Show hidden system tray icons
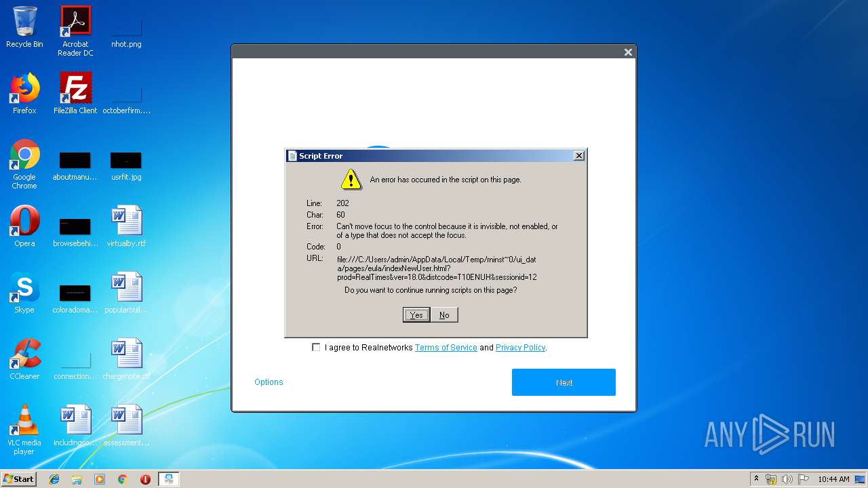Screen dimensions: 868x488 pos(756,479)
